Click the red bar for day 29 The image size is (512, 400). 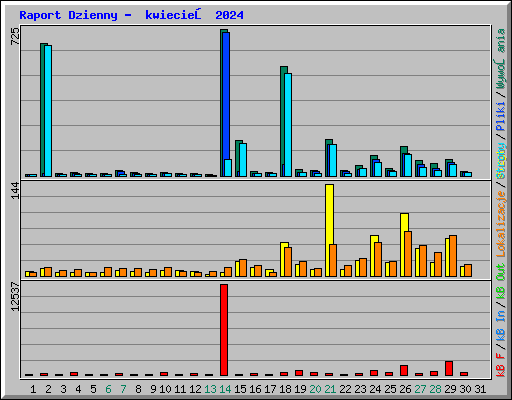[x=449, y=368]
